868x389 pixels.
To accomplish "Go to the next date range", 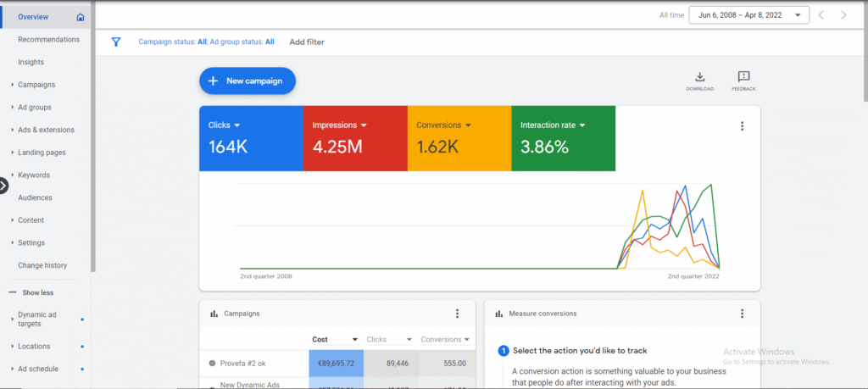I will pyautogui.click(x=843, y=14).
